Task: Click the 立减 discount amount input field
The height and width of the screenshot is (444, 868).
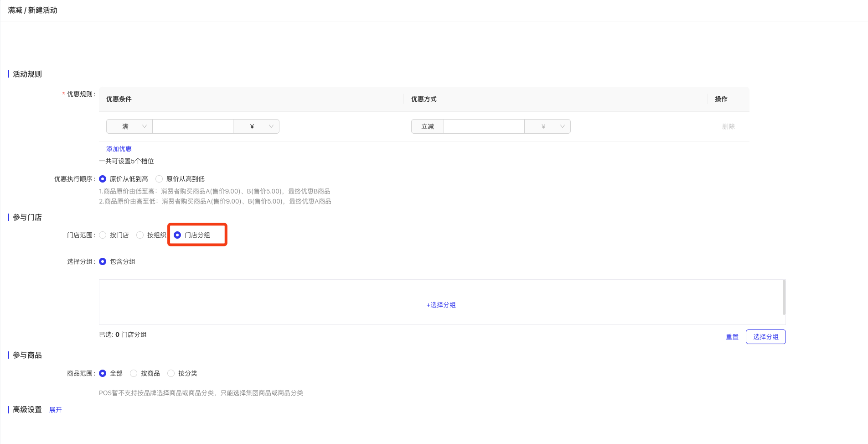Action: pos(484,126)
